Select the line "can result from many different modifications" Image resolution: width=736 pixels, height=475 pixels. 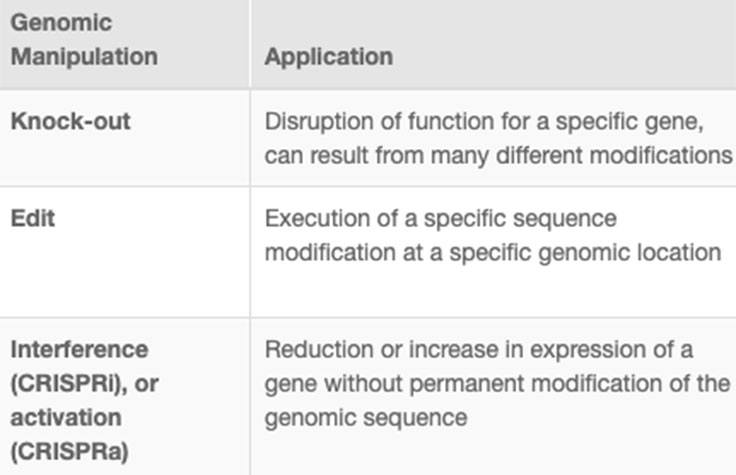(498, 156)
